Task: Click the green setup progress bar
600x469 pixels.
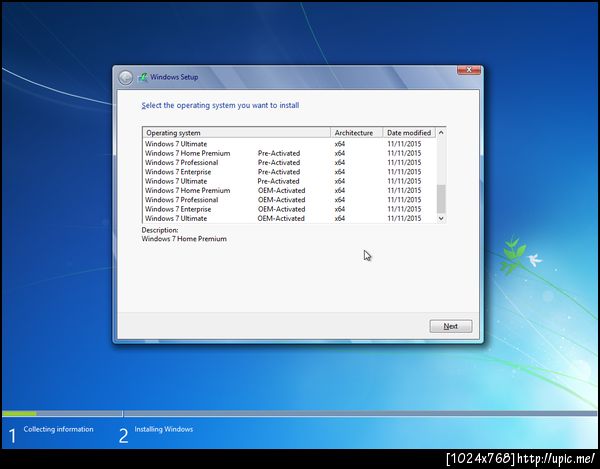Action: click(20, 414)
